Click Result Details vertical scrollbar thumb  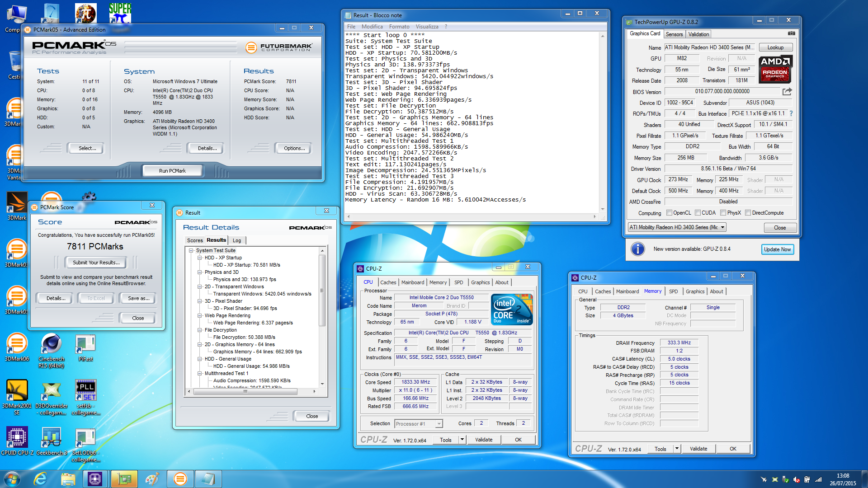click(322, 291)
